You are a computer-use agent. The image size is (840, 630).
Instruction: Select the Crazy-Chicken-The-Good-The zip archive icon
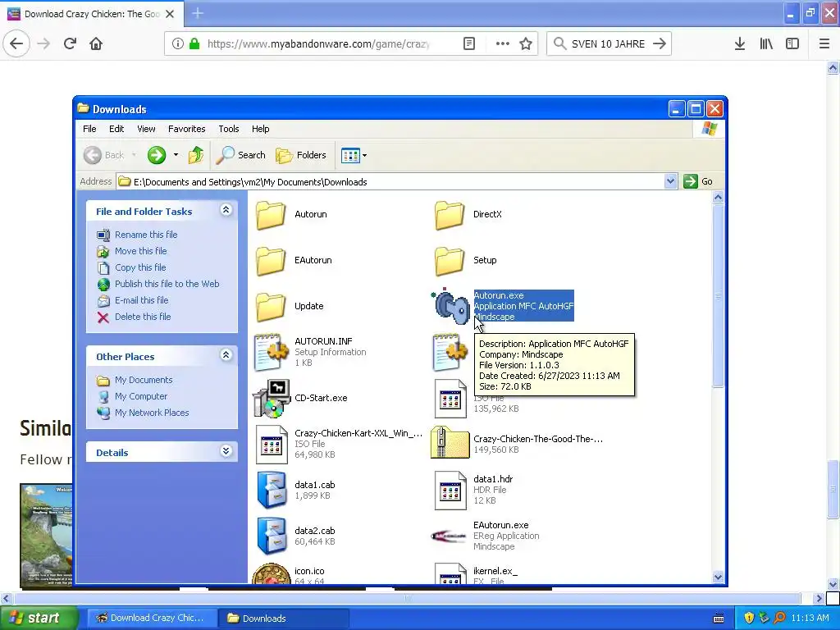(450, 443)
